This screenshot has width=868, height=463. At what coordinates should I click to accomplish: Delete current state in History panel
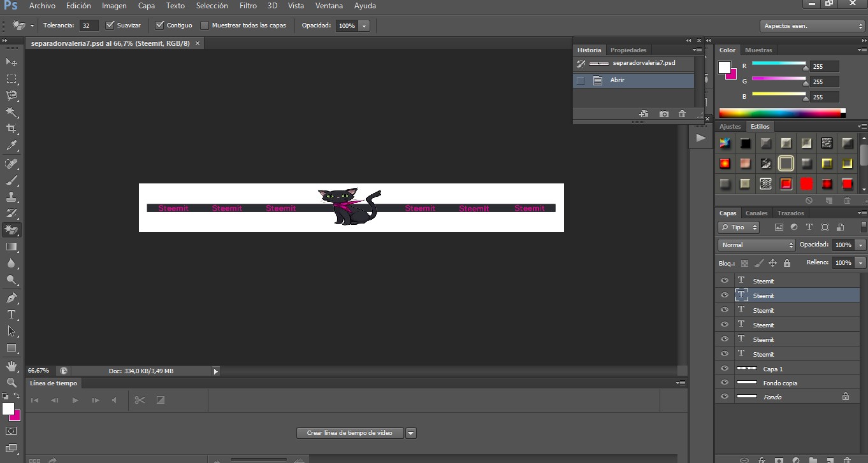point(683,114)
